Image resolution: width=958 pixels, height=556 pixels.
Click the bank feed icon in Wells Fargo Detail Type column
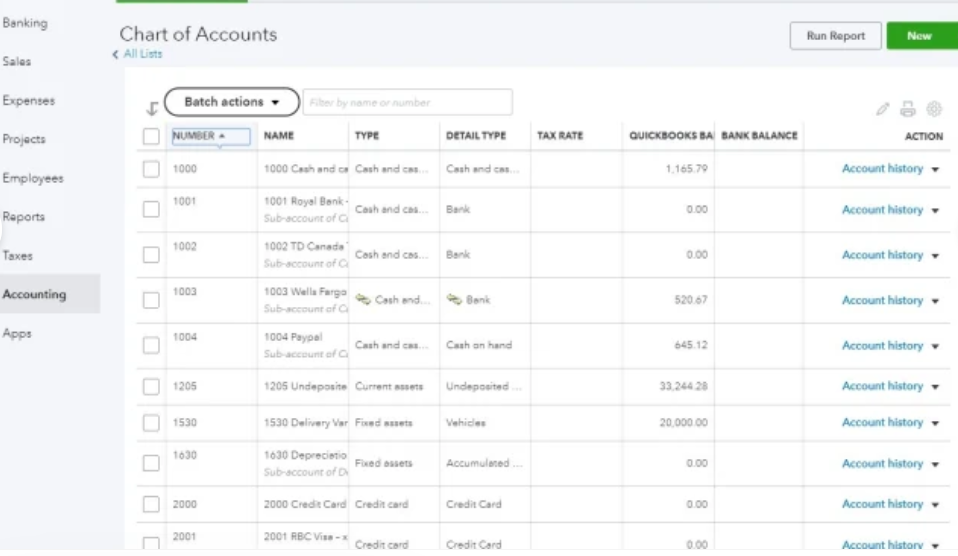(454, 300)
